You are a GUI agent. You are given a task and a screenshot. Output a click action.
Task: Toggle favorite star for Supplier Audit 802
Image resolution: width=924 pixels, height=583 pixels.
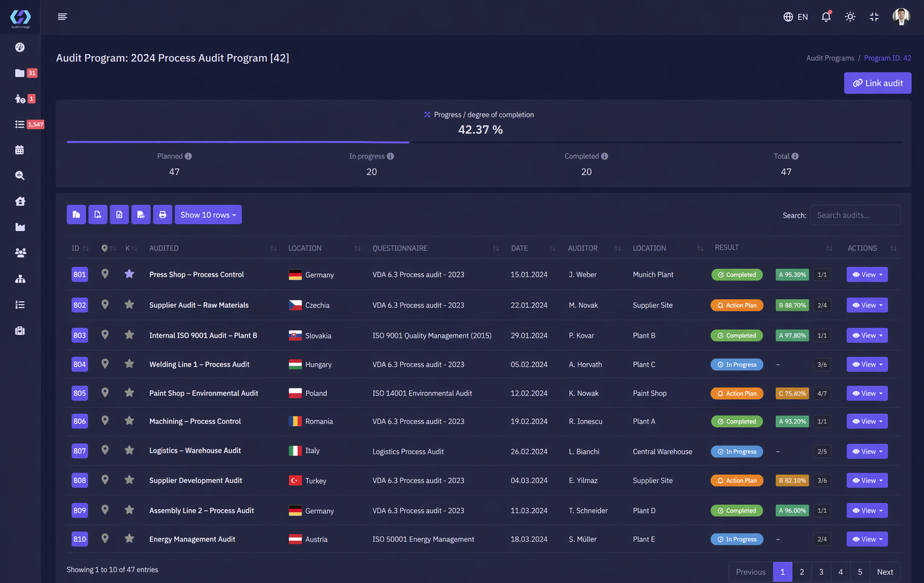129,304
